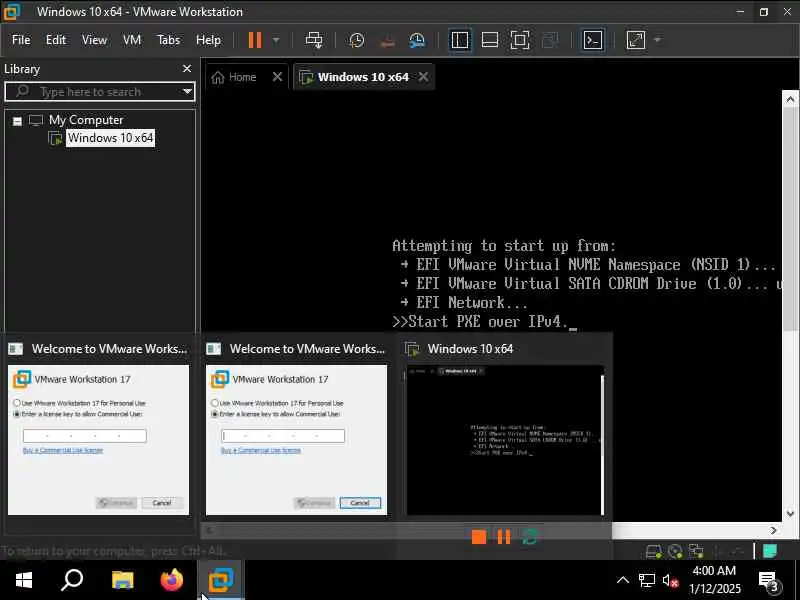Click the CD/DVD drive status icon
This screenshot has height=600, width=800.
[x=675, y=551]
